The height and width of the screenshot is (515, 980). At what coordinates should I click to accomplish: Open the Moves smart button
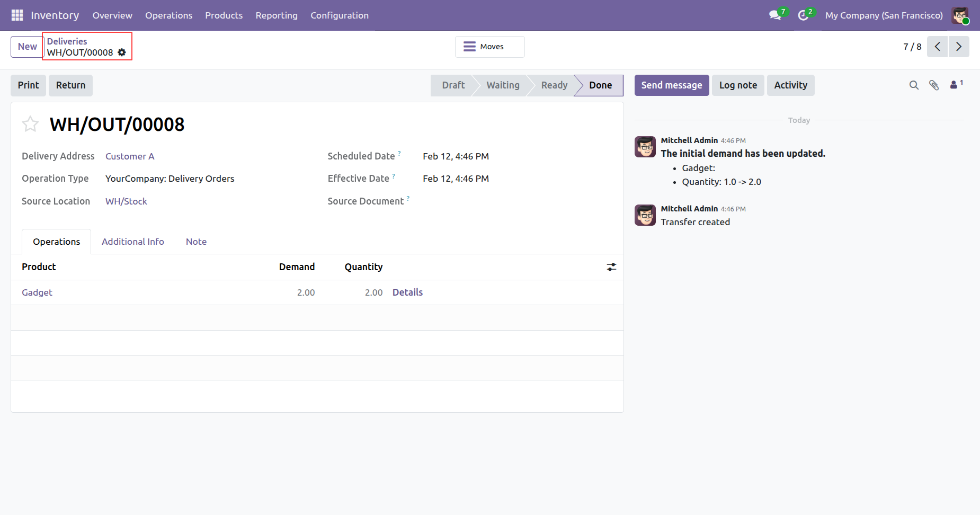pos(490,47)
